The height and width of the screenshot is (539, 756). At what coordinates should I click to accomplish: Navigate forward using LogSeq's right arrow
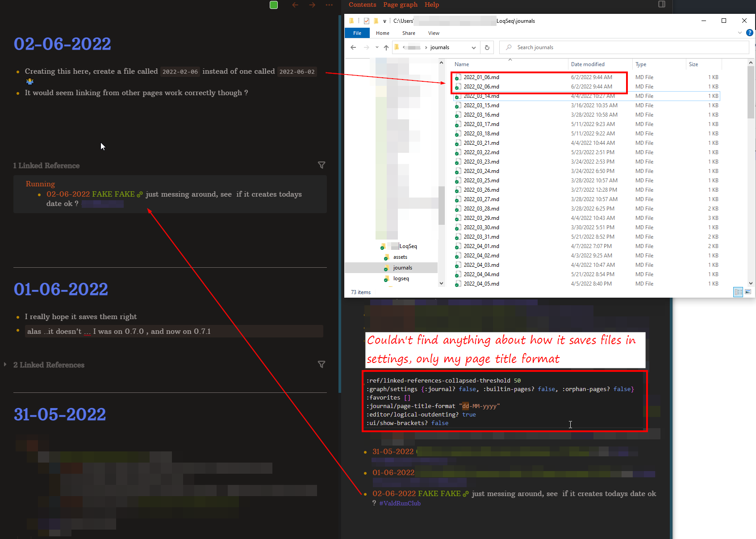click(312, 5)
